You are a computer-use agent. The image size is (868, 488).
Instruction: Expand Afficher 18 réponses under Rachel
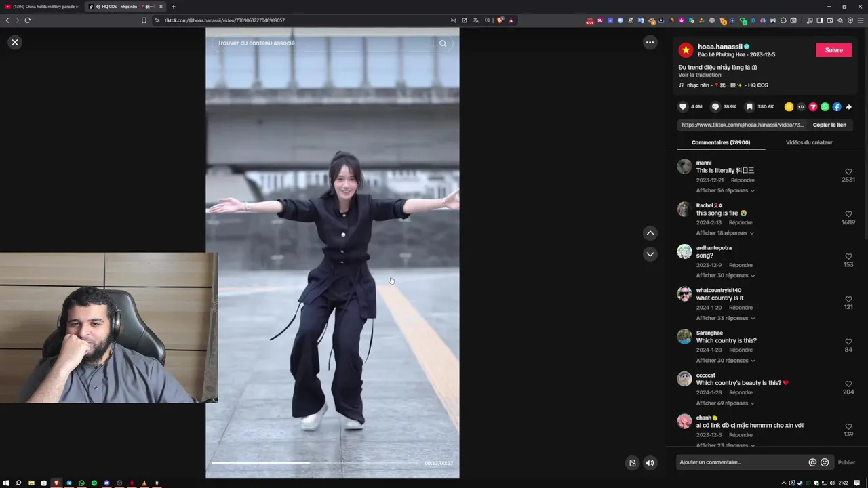click(725, 233)
